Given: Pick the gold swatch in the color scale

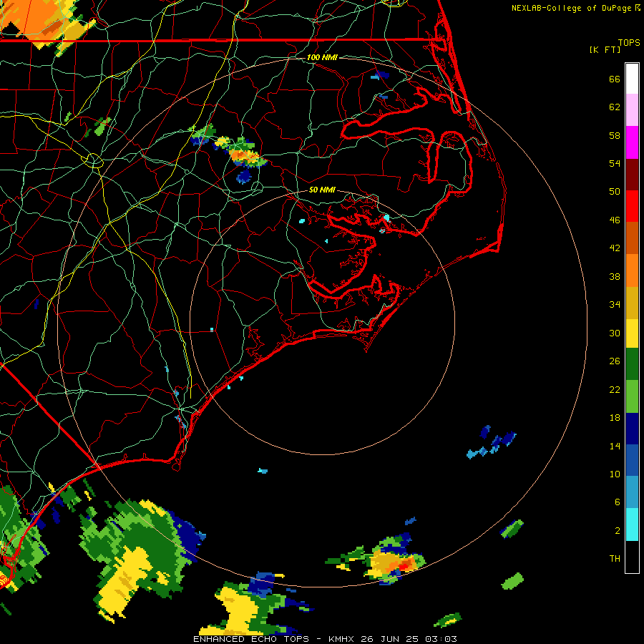Looking at the screenshot, I should coord(632,302).
